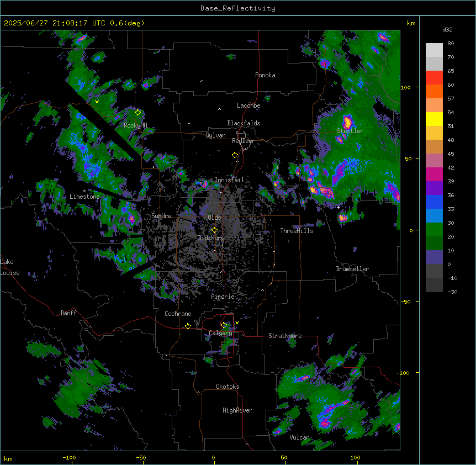Pick the white 70-80 dBZ legend swatch
The width and height of the screenshot is (476, 465).
(434, 50)
